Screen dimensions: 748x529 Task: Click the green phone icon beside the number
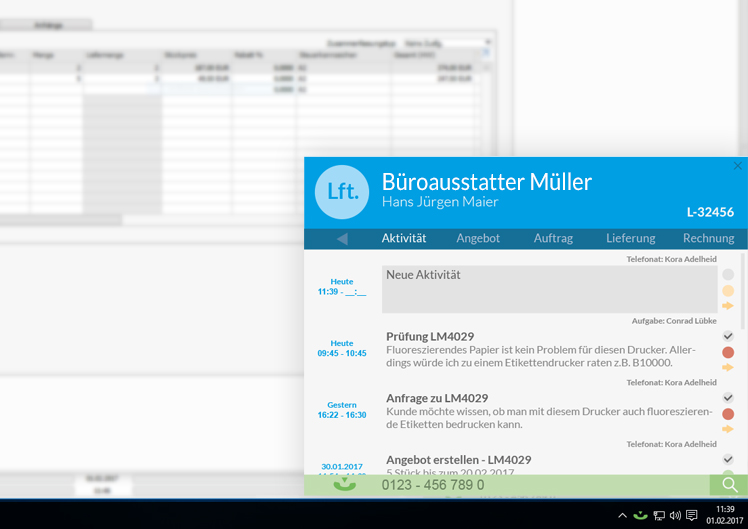pyautogui.click(x=345, y=485)
